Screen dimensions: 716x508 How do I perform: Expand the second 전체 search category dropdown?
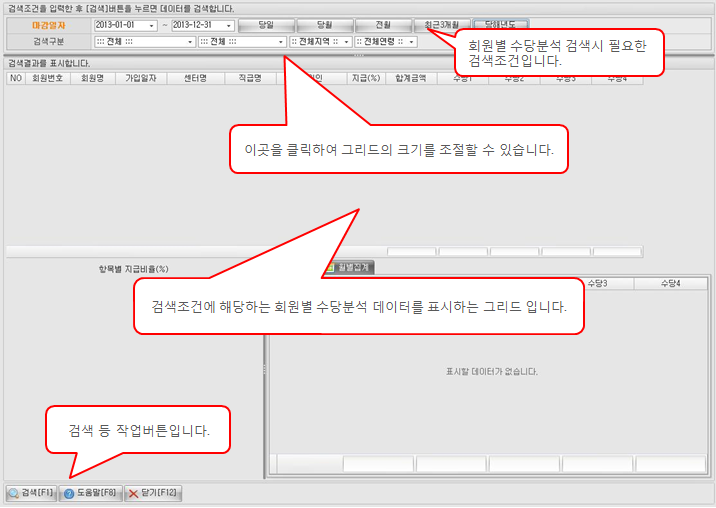tap(281, 42)
